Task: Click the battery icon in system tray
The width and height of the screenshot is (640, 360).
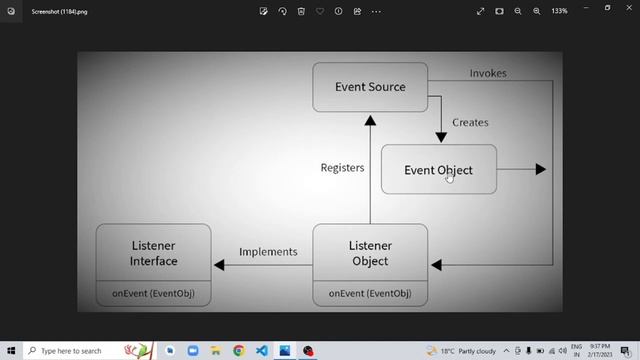Action: tap(540, 351)
